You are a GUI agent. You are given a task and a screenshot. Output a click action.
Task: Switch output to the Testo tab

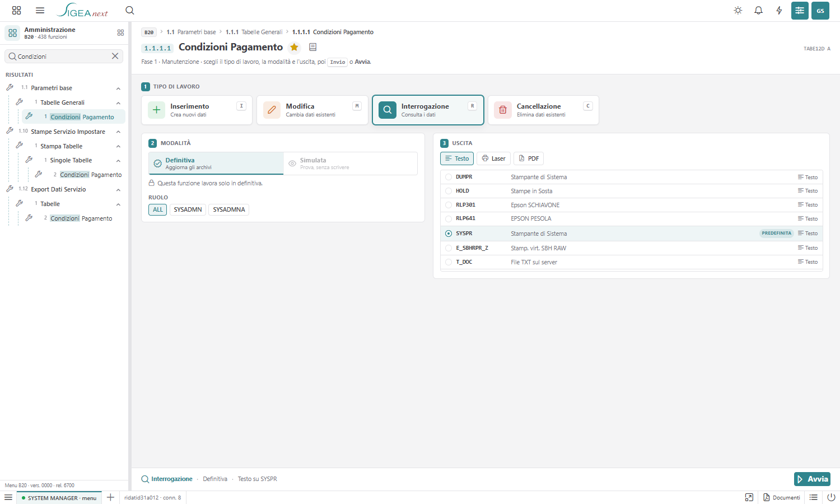(457, 158)
